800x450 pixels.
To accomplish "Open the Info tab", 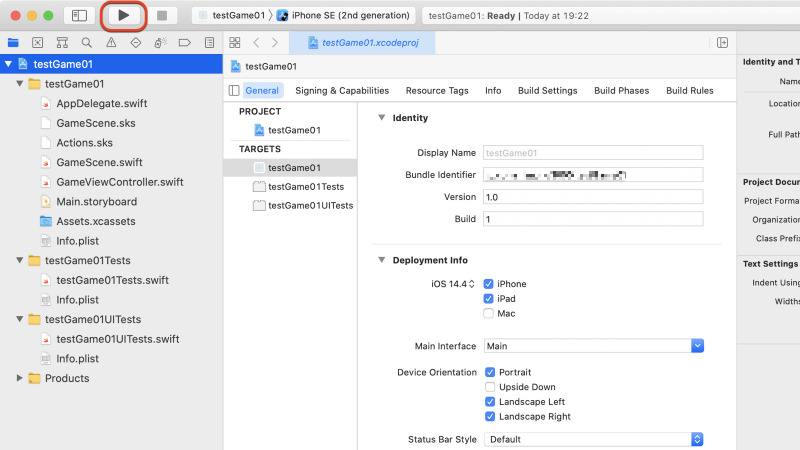I will [493, 91].
